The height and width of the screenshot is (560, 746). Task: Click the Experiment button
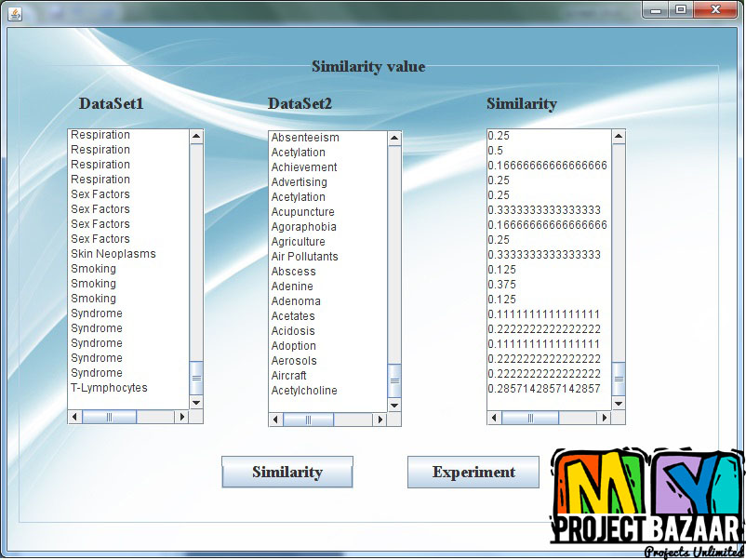pyautogui.click(x=473, y=472)
